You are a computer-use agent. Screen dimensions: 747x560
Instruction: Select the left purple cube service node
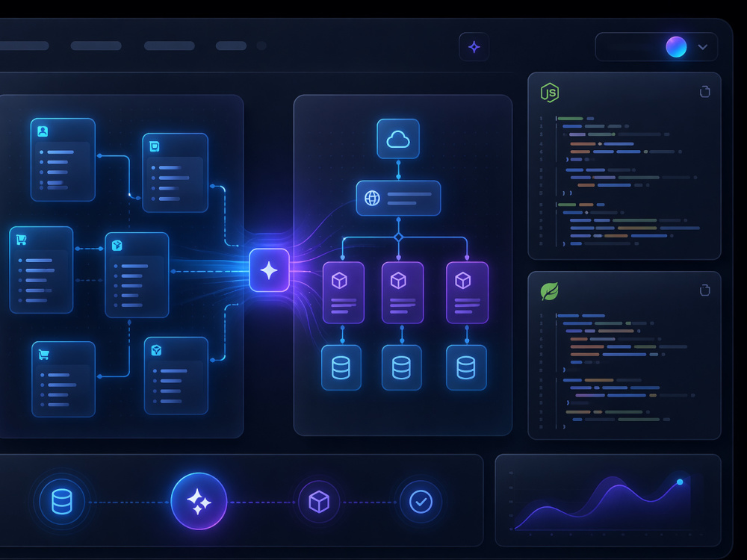[x=344, y=293]
